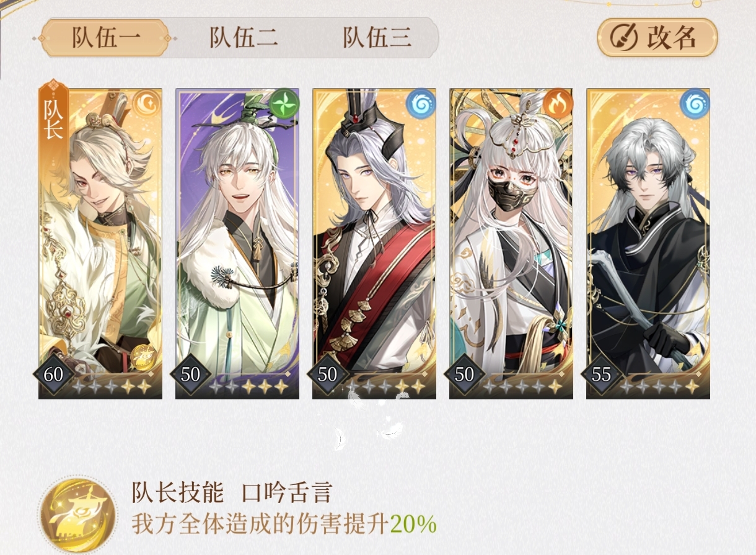The width and height of the screenshot is (756, 555).
Task: Switch to the 队伍二 tab
Action: click(x=244, y=38)
